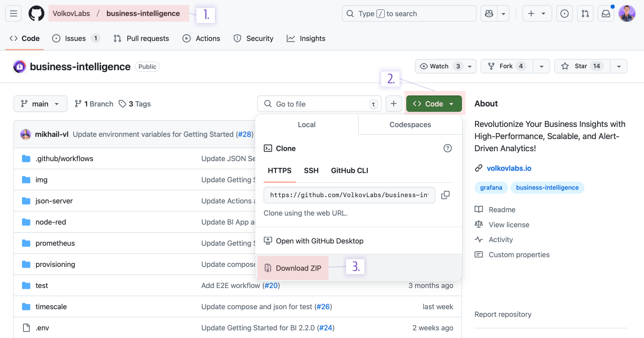The image size is (644, 338).
Task: Switch to the Code repository tab
Action: coord(25,38)
